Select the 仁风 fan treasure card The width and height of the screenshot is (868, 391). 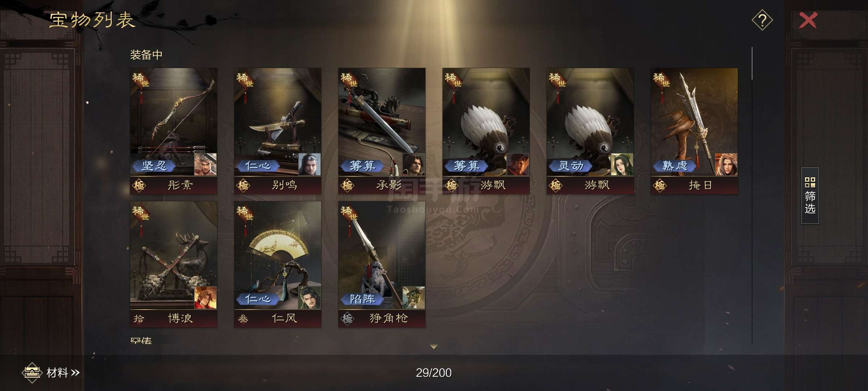[x=278, y=264]
